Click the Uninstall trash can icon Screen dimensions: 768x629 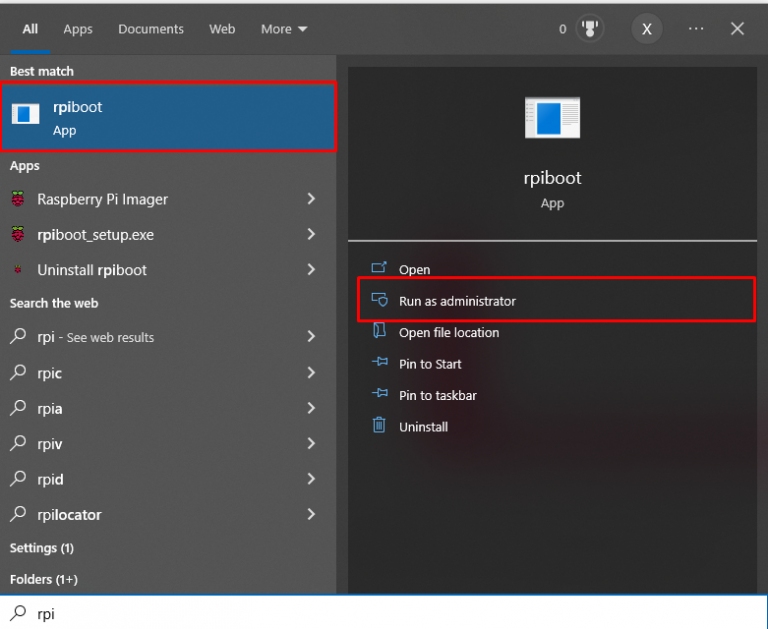pos(379,426)
